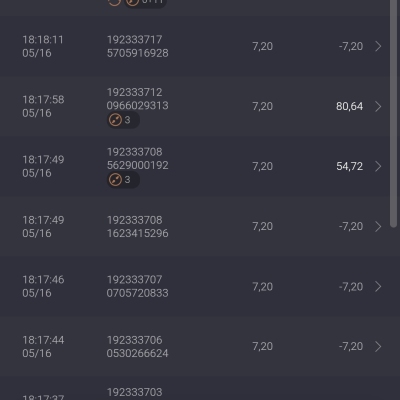Click the partially visible orange badge at the top
This screenshot has width=400, height=400.
[x=145, y=3]
